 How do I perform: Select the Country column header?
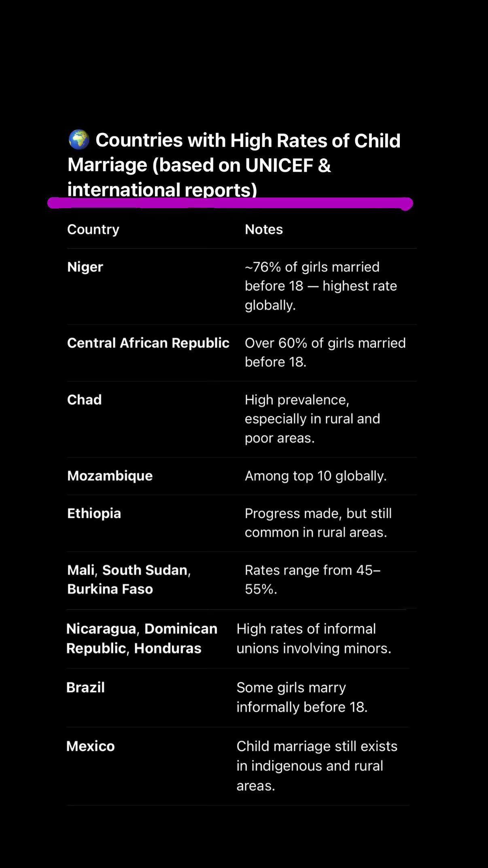point(93,229)
